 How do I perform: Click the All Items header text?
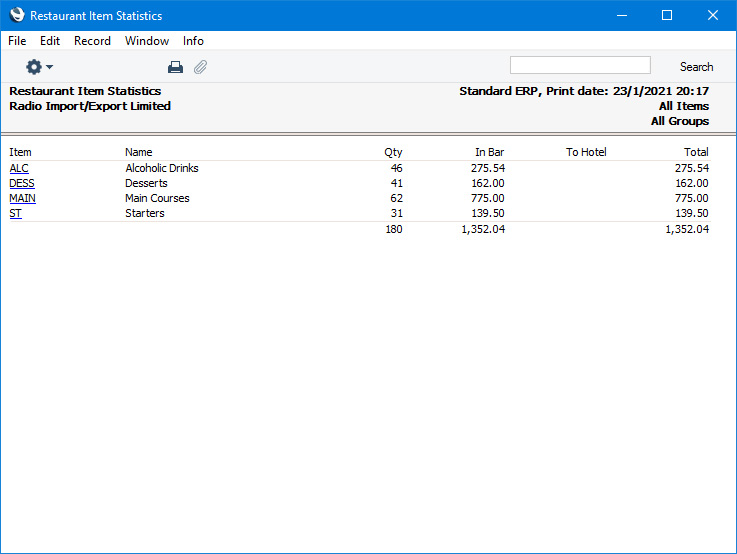[x=684, y=106]
